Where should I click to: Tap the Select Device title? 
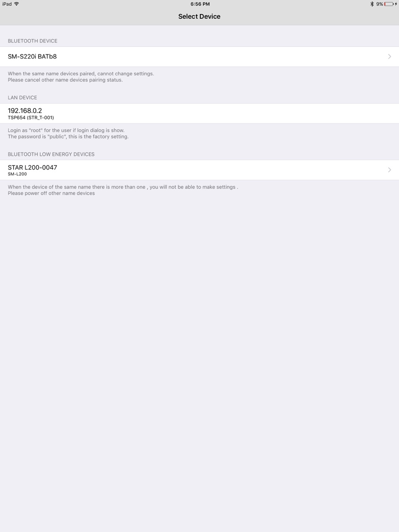[199, 16]
